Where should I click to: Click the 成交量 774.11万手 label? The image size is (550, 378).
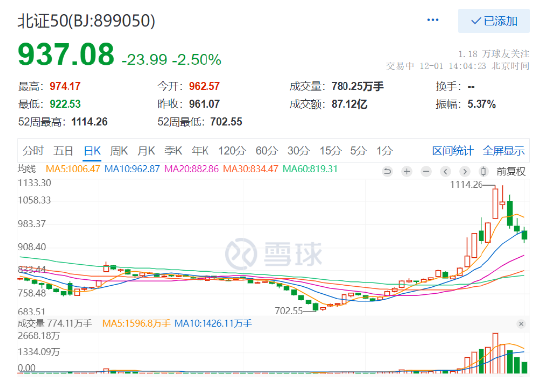(x=55, y=323)
